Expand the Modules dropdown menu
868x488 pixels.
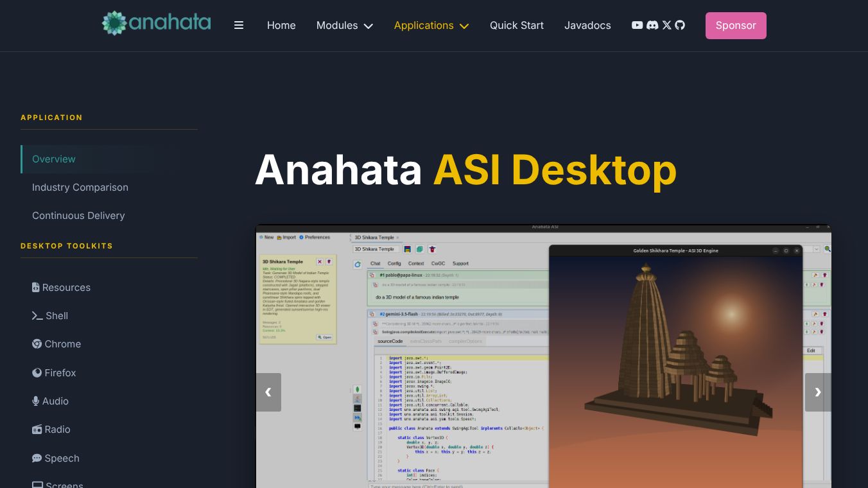pos(344,25)
